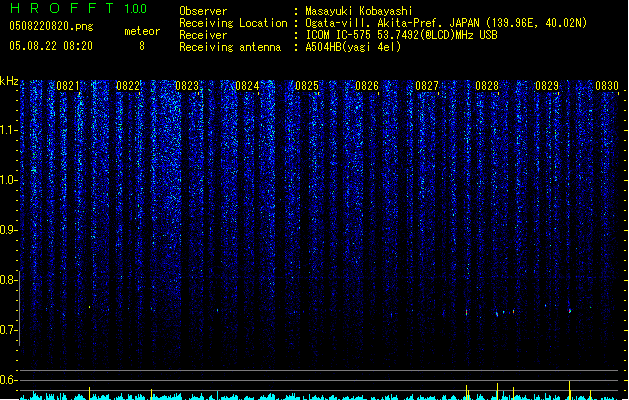Click the 0828 time marker
The height and width of the screenshot is (400, 629).
point(487,86)
